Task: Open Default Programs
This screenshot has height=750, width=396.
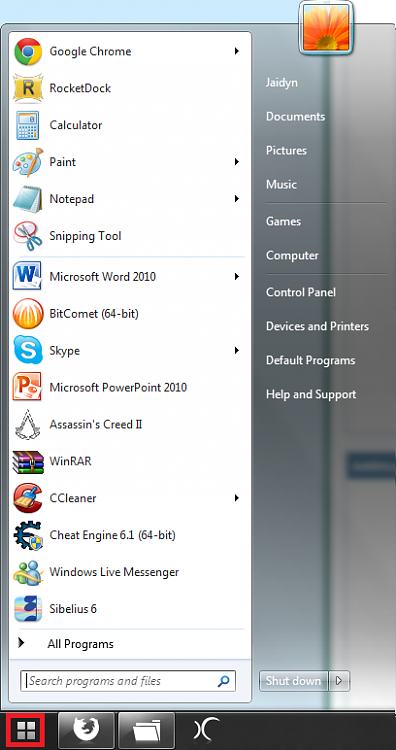Action: coord(310,360)
